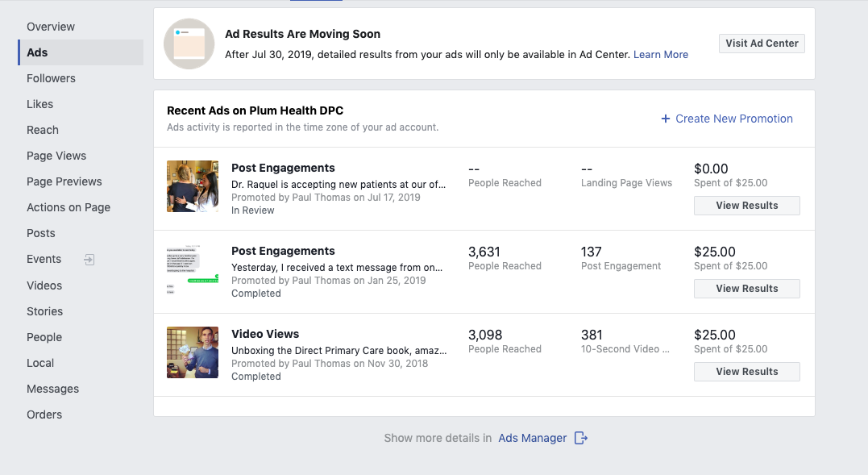The image size is (868, 475).
Task: Go to Followers insights
Action: (x=51, y=78)
